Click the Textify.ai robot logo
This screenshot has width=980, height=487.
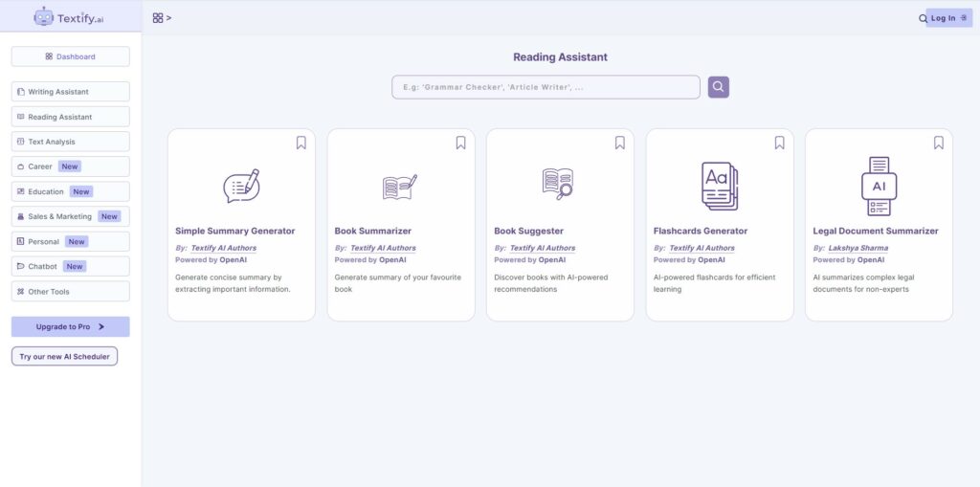coord(44,17)
